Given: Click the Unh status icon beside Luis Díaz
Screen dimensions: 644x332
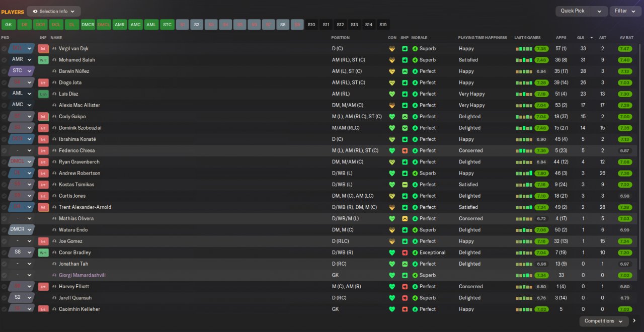Looking at the screenshot, I should (x=43, y=94).
